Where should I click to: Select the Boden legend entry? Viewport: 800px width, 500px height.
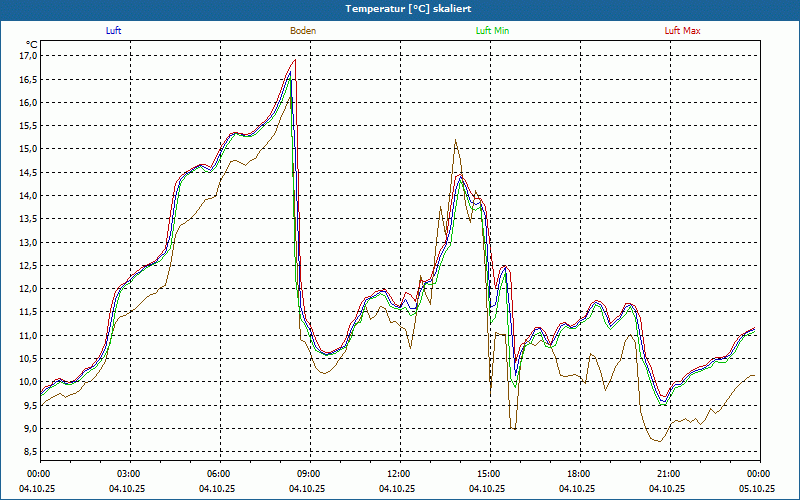pos(303,31)
